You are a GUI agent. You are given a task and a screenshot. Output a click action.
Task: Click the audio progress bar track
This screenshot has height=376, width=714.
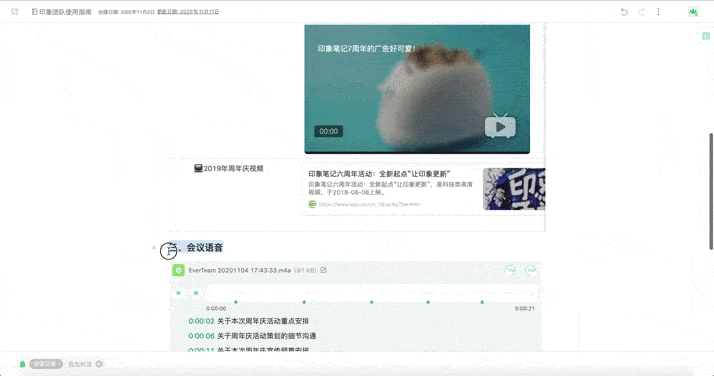(x=371, y=292)
